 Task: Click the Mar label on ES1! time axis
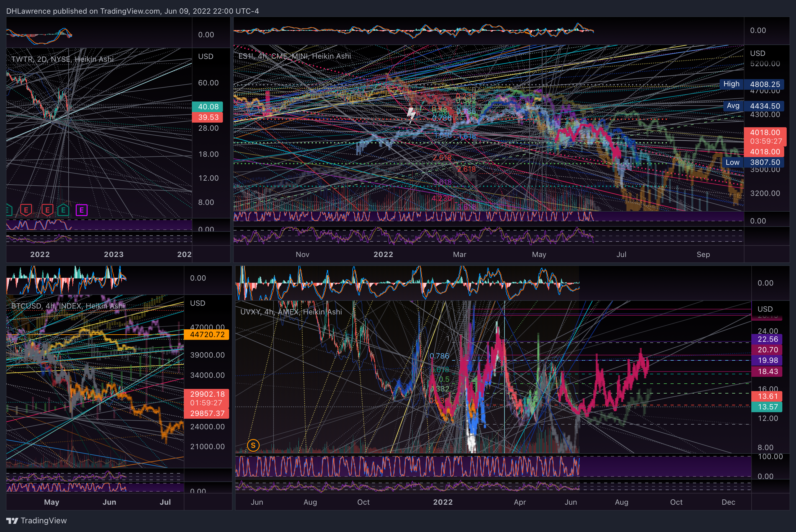click(x=460, y=255)
